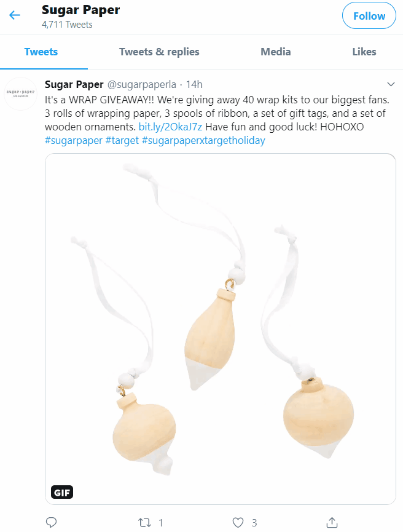Click the @sugarpaperla handle

point(142,84)
